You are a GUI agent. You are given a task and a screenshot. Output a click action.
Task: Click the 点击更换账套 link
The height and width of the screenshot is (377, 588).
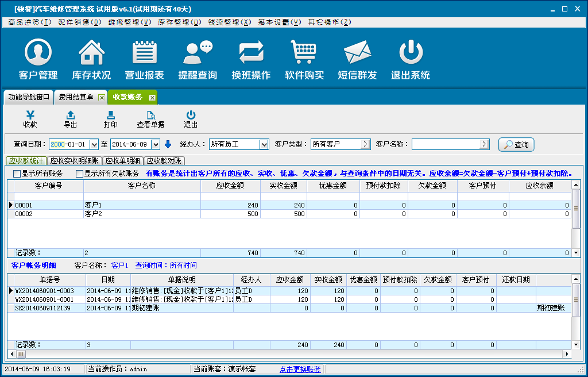pyautogui.click(x=300, y=369)
